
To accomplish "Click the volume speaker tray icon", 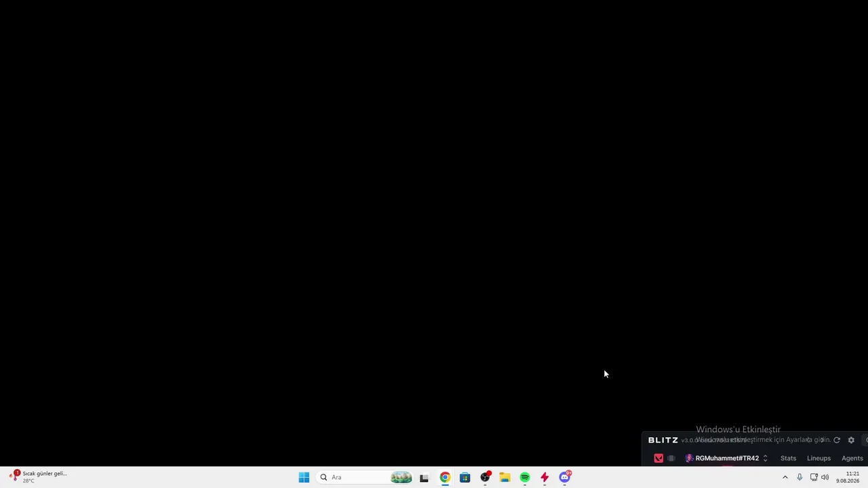I will coord(825,477).
